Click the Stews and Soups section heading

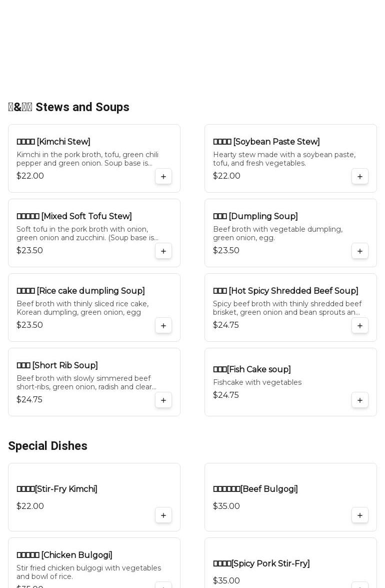click(69, 107)
